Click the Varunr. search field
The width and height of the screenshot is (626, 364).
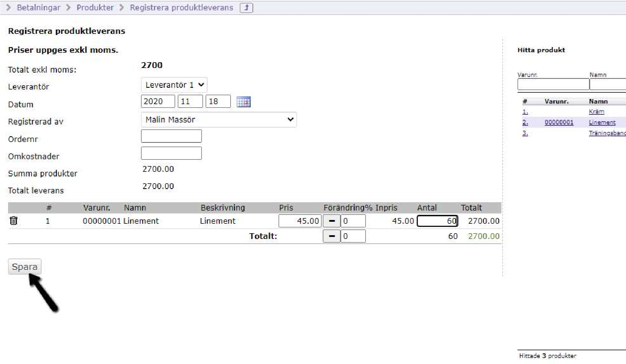tap(553, 84)
